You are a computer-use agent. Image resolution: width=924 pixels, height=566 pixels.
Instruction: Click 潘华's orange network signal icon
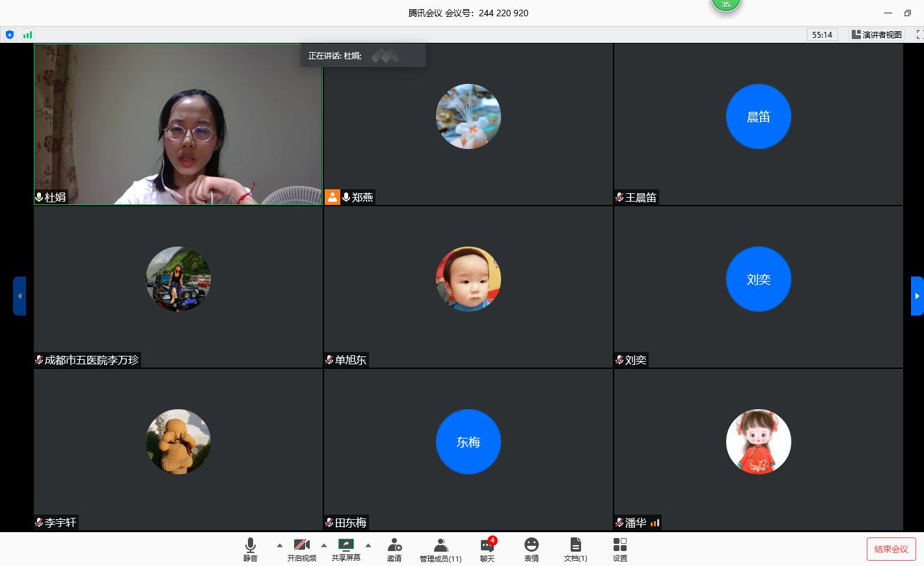[655, 522]
